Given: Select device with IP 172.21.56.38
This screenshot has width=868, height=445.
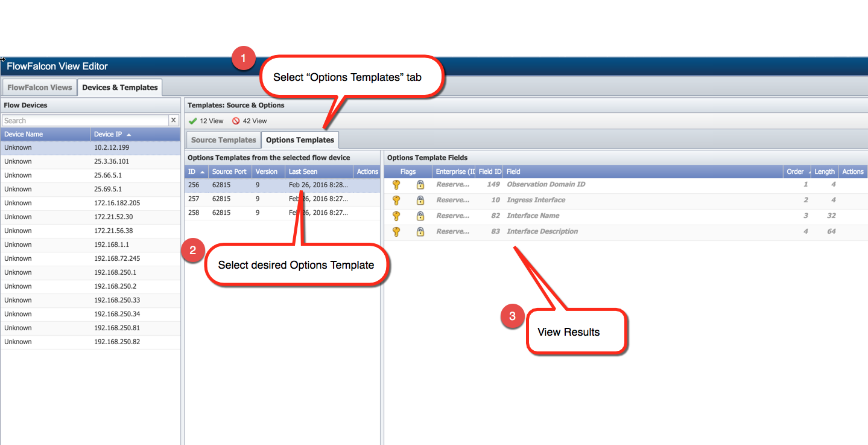Looking at the screenshot, I should pyautogui.click(x=90, y=231).
